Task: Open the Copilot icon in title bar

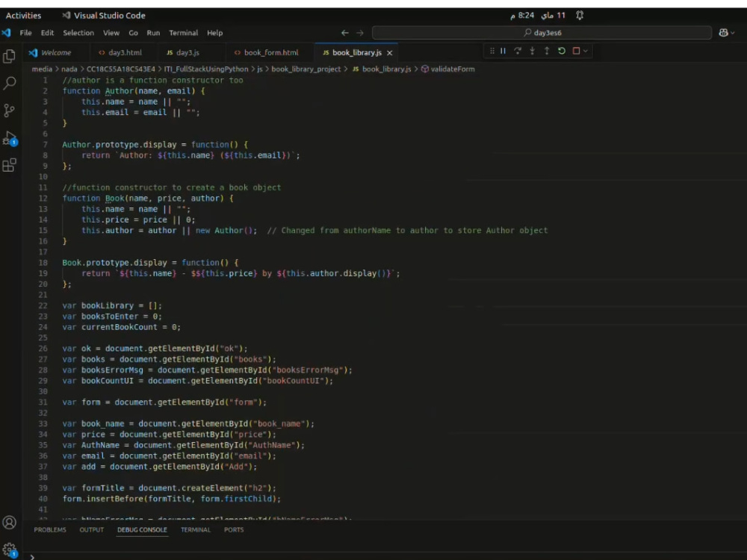Action: (x=723, y=33)
